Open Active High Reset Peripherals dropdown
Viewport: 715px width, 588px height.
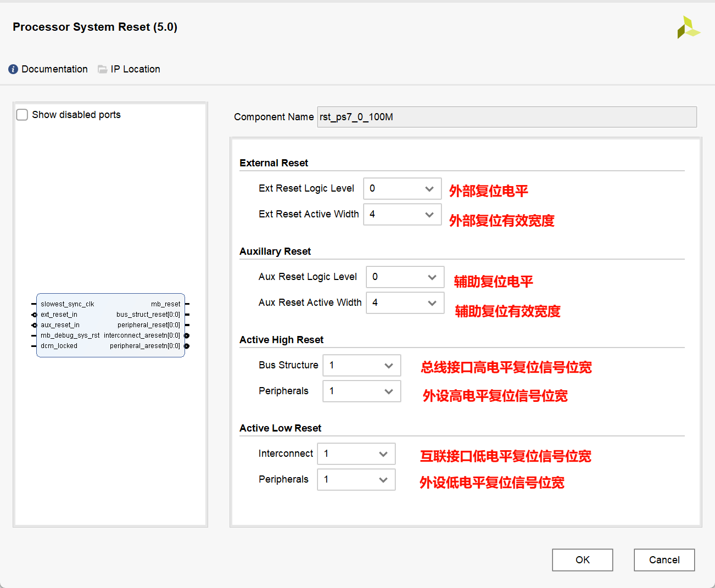[361, 391]
